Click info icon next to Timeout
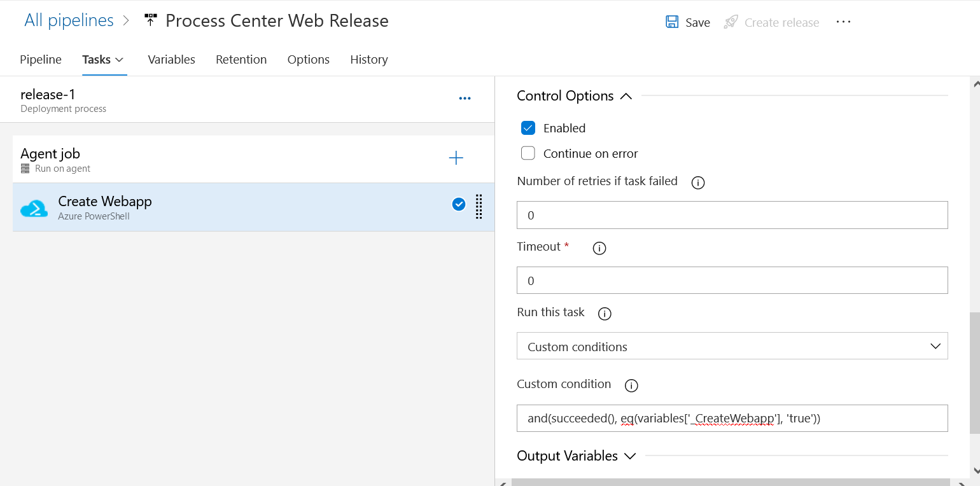Image resolution: width=980 pixels, height=486 pixels. click(x=599, y=248)
